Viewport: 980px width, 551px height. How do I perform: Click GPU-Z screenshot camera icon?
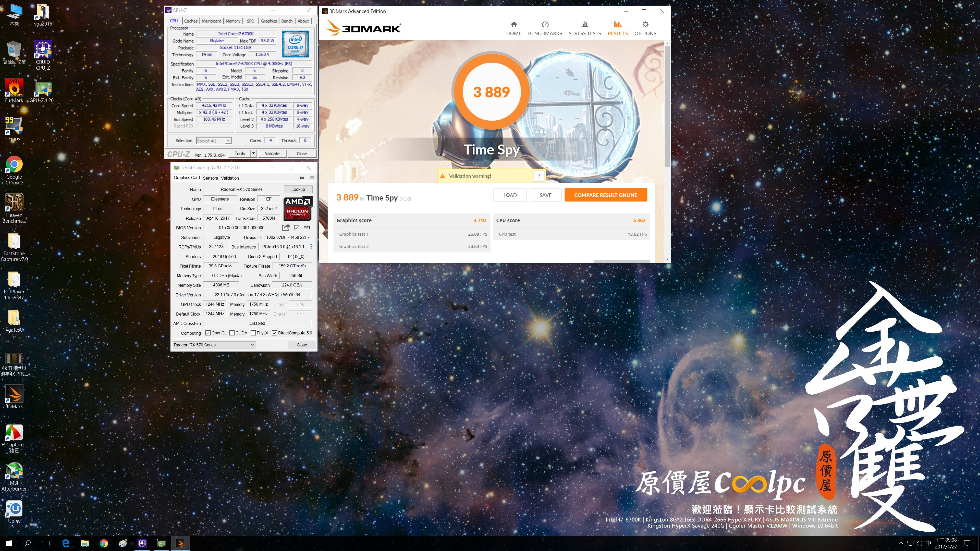(302, 178)
